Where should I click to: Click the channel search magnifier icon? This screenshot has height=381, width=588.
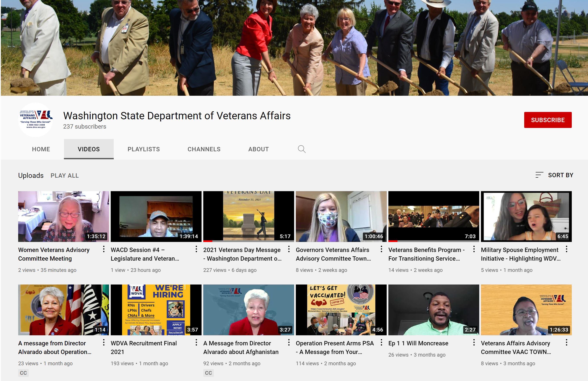(x=302, y=149)
